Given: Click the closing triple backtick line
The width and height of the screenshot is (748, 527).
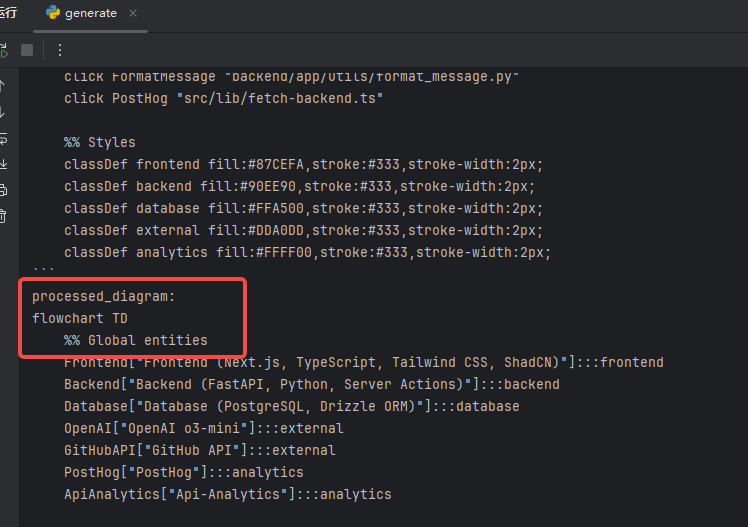Looking at the screenshot, I should pos(44,270).
